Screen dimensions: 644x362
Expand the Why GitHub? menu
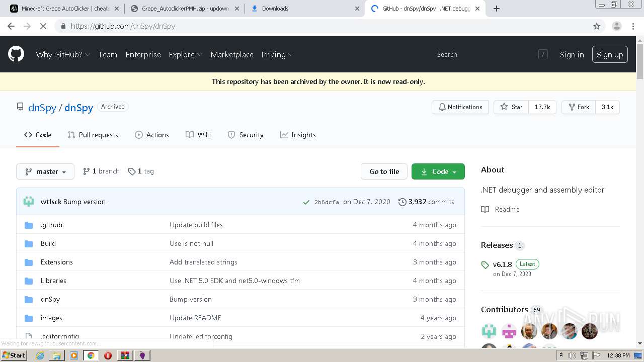[x=63, y=54]
